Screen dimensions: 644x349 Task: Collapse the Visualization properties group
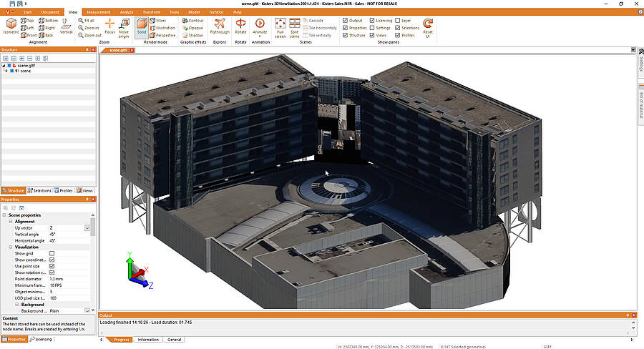[11, 247]
